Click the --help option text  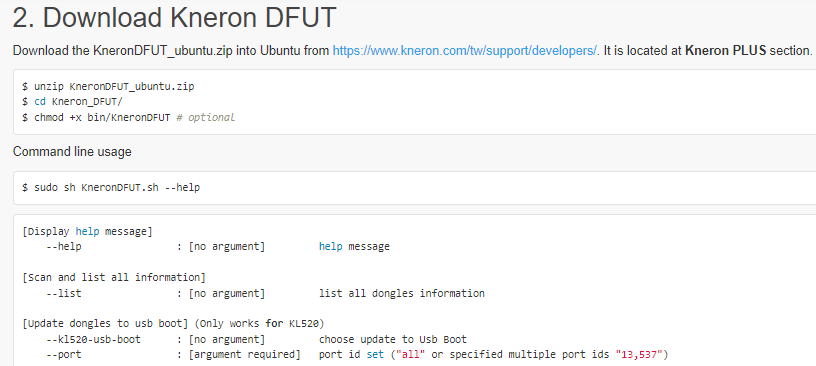click(63, 246)
